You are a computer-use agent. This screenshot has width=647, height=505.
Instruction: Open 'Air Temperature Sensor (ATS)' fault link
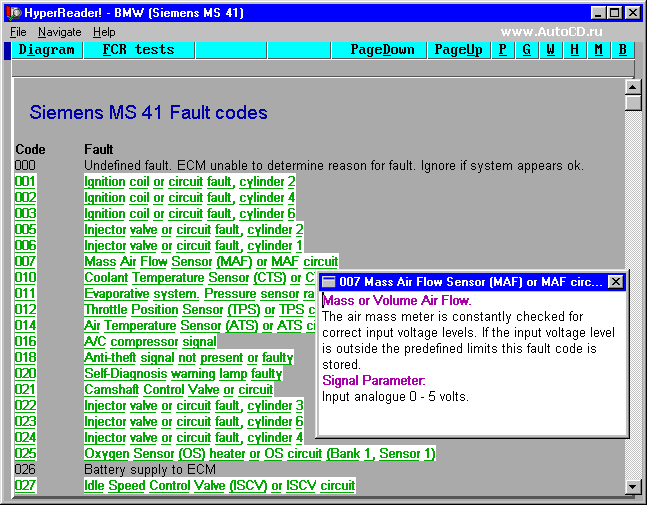click(x=200, y=326)
